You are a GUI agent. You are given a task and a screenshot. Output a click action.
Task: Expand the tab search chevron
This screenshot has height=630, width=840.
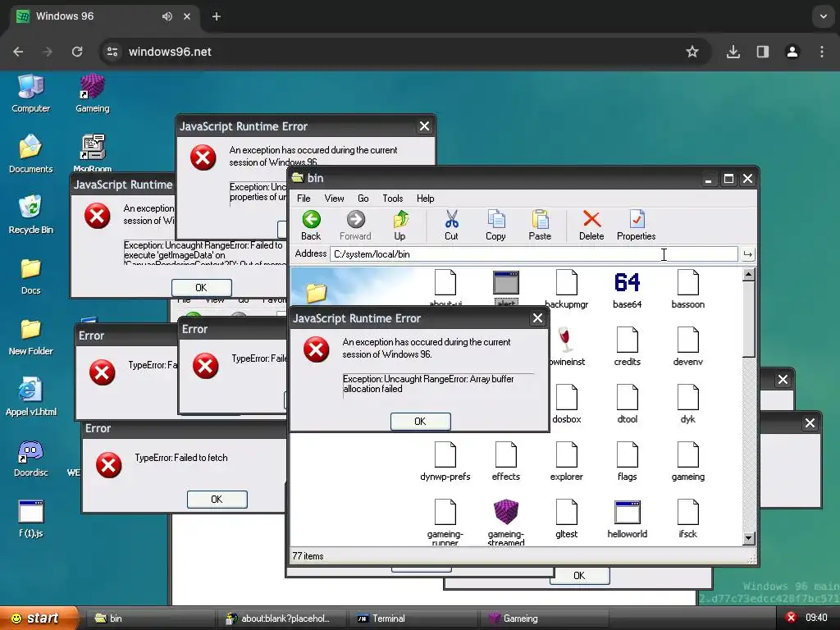tap(824, 16)
